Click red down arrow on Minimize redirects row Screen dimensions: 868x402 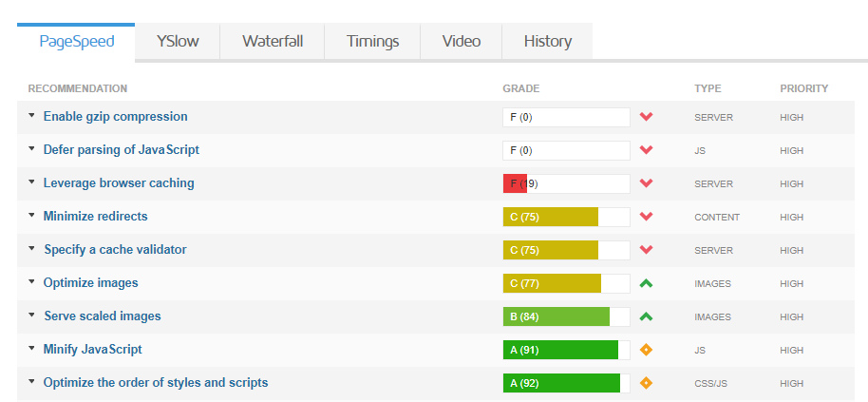click(x=646, y=217)
